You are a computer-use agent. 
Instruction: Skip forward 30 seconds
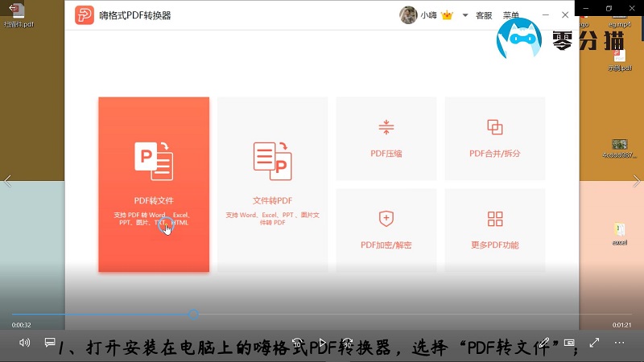pos(347,343)
